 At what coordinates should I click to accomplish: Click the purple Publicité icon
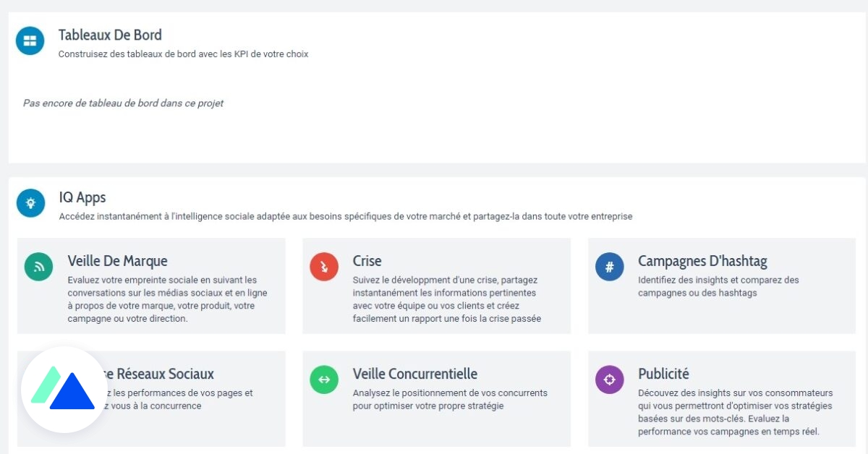pos(610,380)
